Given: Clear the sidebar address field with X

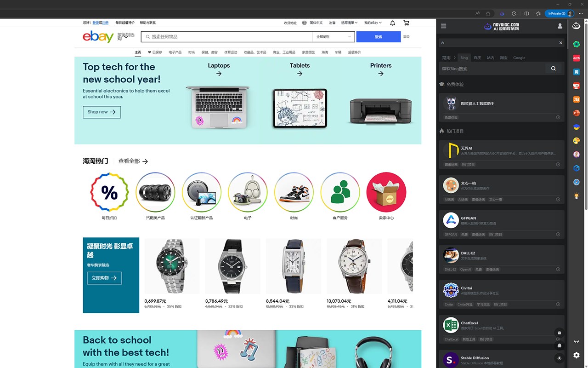Looking at the screenshot, I should 560,43.
